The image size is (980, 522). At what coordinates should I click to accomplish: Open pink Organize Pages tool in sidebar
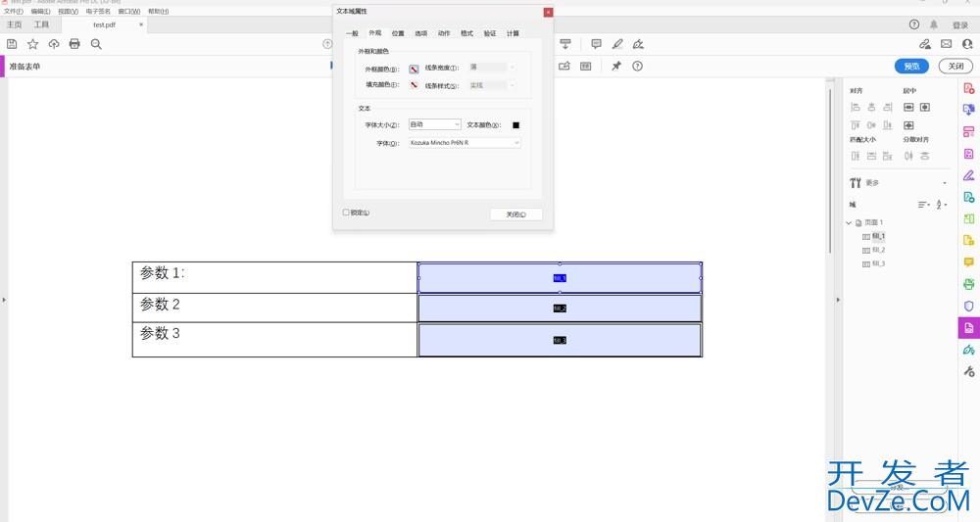(969, 132)
